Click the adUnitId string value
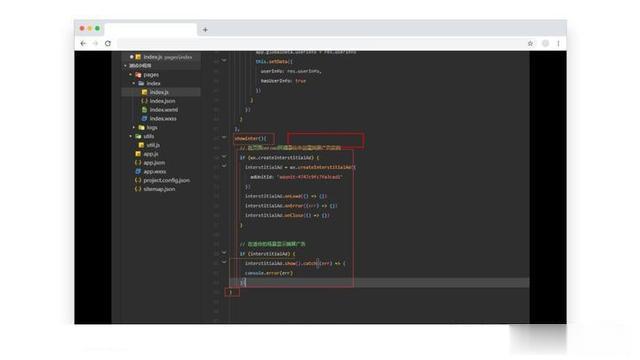 coord(310,177)
